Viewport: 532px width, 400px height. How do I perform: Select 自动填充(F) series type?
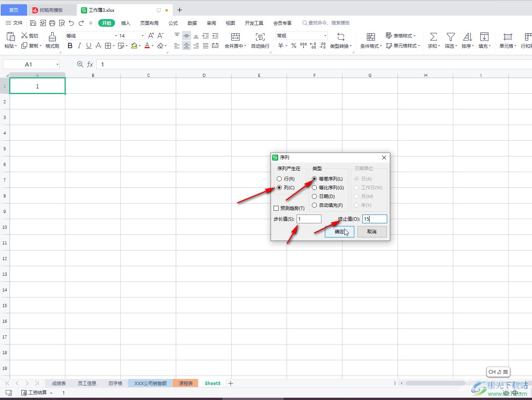point(314,205)
